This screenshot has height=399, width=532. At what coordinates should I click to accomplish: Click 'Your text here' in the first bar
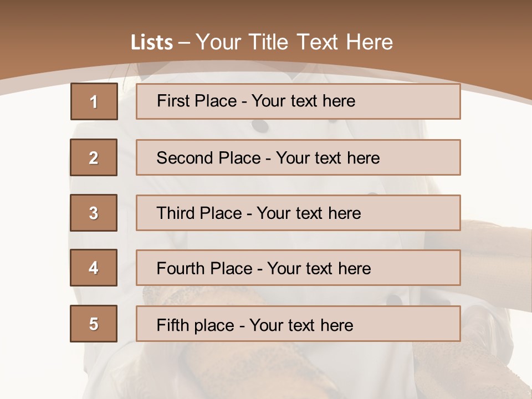click(304, 101)
